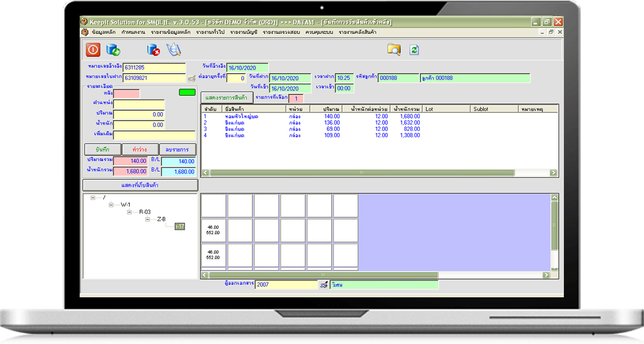Open the รายงานคลังสินค้า menu

click(x=357, y=32)
